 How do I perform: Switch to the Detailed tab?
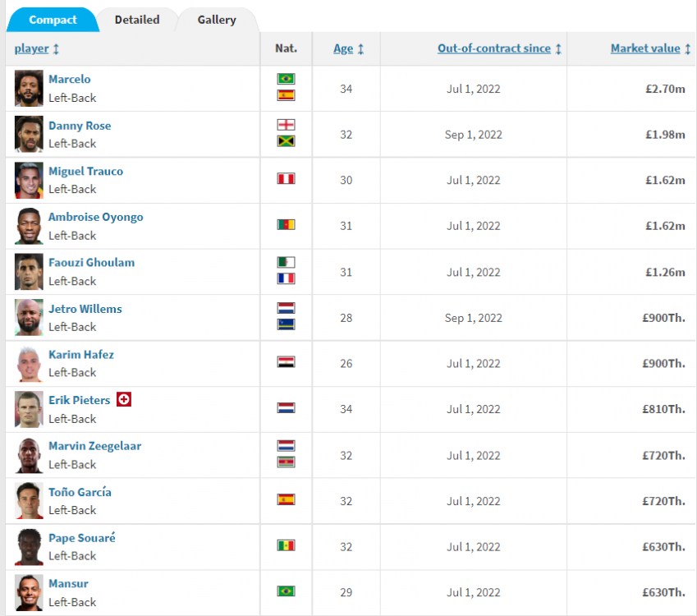tap(137, 20)
